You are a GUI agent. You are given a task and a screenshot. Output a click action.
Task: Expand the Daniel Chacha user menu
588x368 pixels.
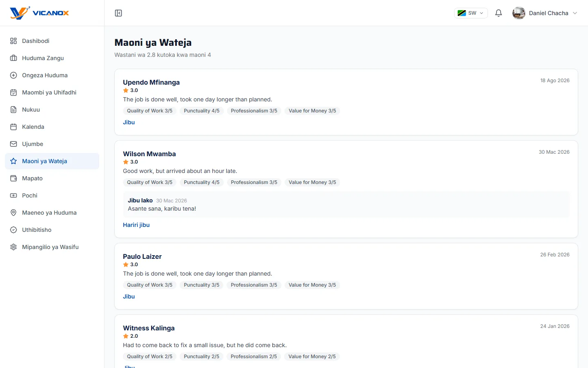coord(545,13)
